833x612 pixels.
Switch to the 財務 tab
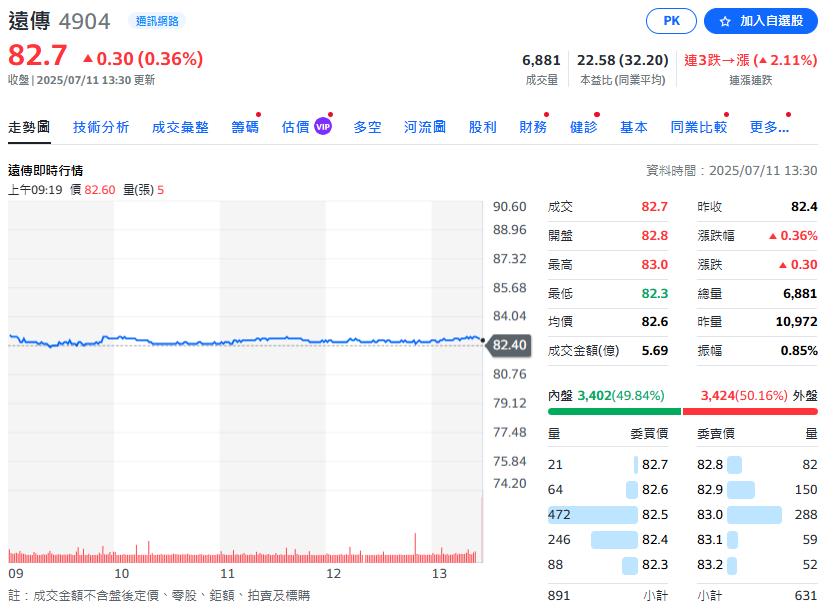[x=533, y=127]
